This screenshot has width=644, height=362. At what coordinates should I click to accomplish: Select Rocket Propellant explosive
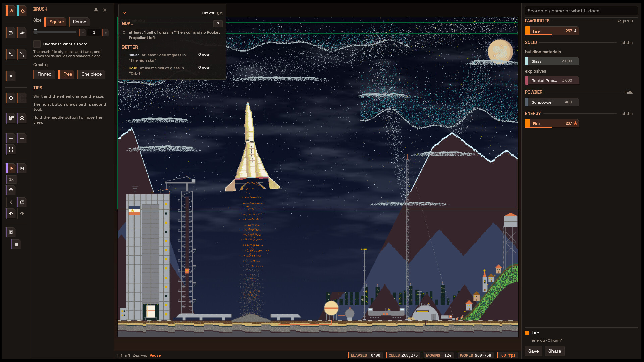click(552, 80)
